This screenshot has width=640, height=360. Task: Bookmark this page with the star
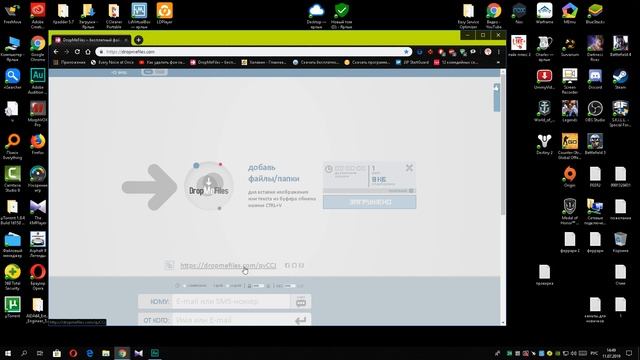click(x=406, y=52)
